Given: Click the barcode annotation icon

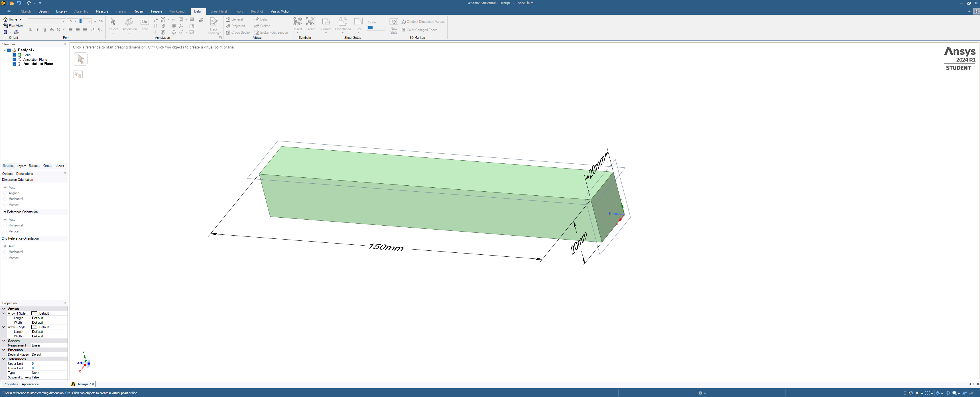Looking at the screenshot, I should 174,26.
